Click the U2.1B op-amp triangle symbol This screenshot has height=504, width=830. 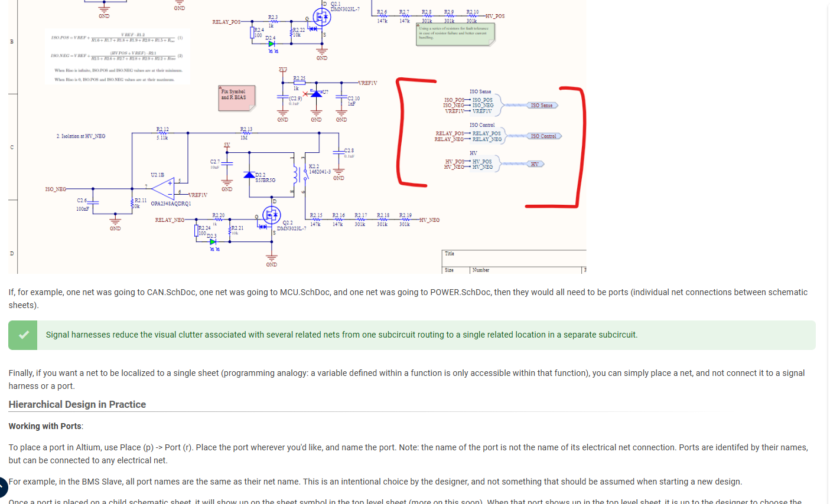pyautogui.click(x=163, y=186)
